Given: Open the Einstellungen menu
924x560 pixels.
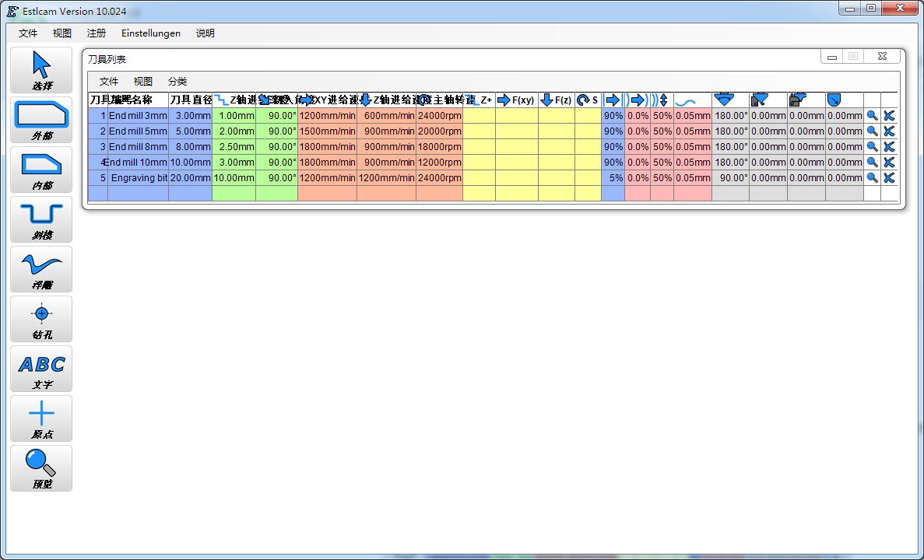Looking at the screenshot, I should pos(151,33).
